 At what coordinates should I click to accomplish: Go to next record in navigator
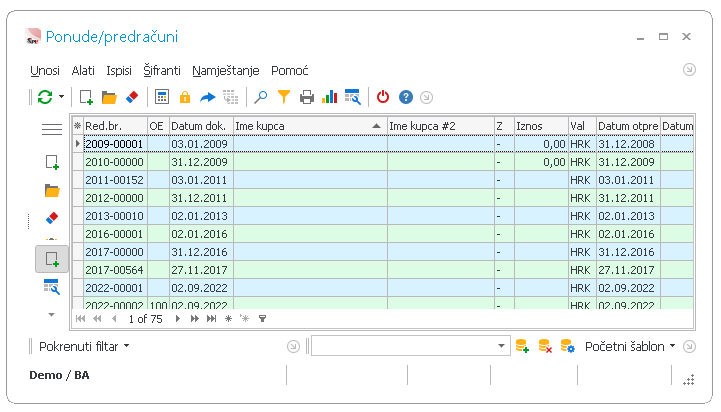point(177,319)
